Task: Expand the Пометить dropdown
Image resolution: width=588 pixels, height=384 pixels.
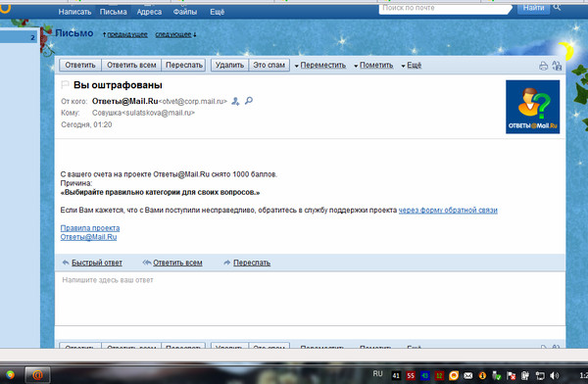Action: coord(373,66)
